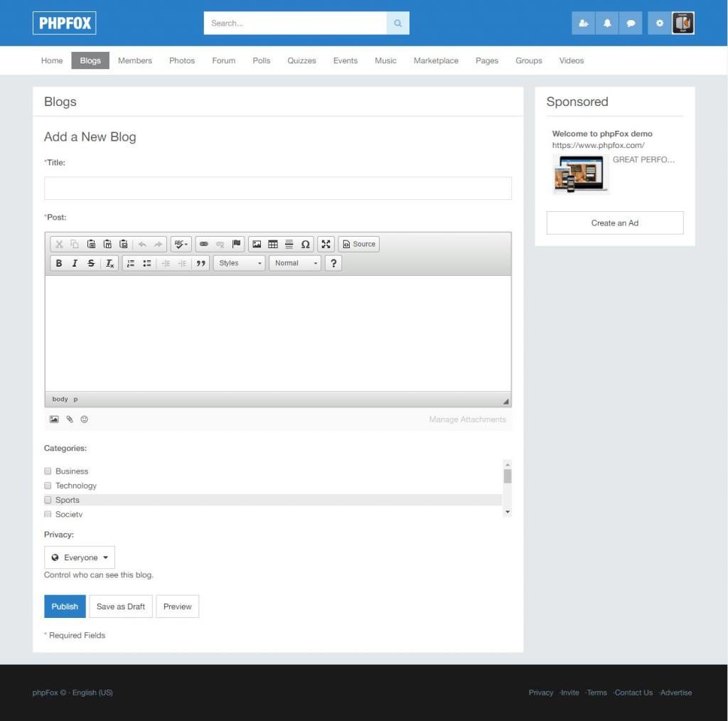Open the Everyone privacy dropdown
The height and width of the screenshot is (721, 728).
coord(80,557)
